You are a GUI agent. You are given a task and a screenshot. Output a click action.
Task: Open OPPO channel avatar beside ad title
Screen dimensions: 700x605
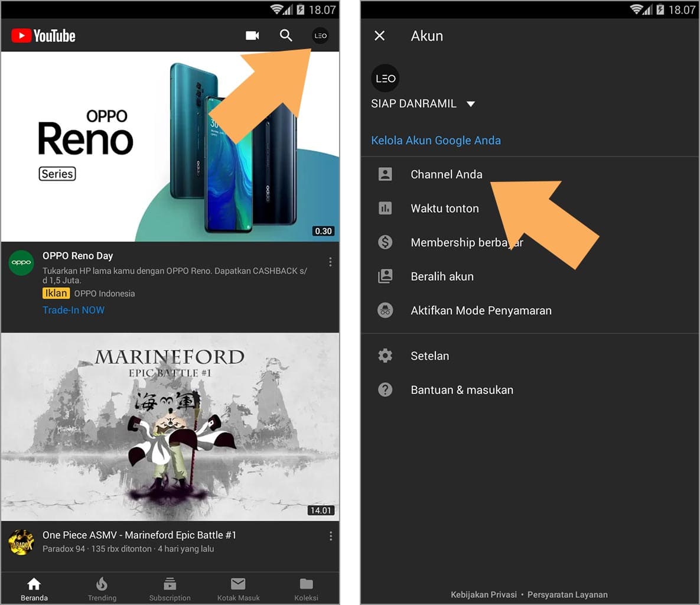click(21, 262)
